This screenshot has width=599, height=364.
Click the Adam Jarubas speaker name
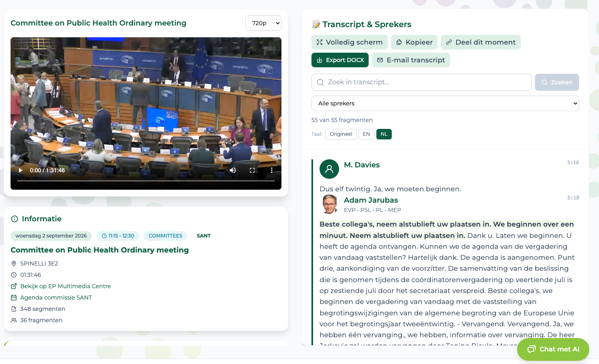coord(371,200)
